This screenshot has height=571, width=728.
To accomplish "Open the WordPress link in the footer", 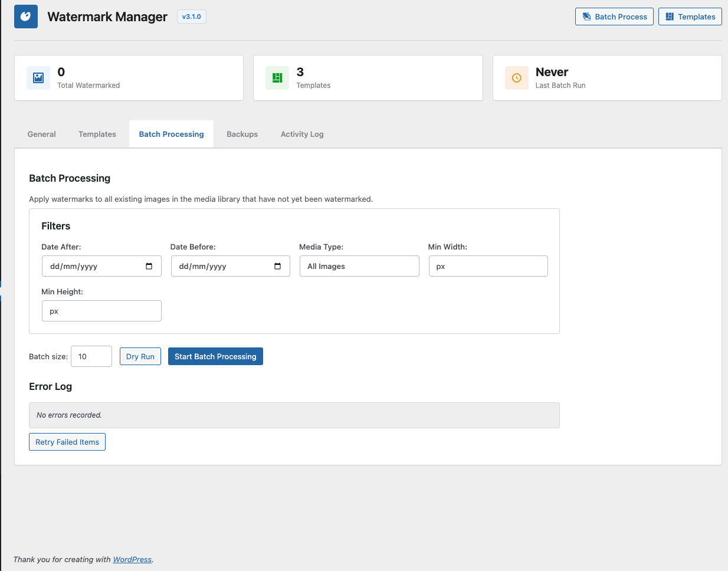I will click(x=132, y=559).
